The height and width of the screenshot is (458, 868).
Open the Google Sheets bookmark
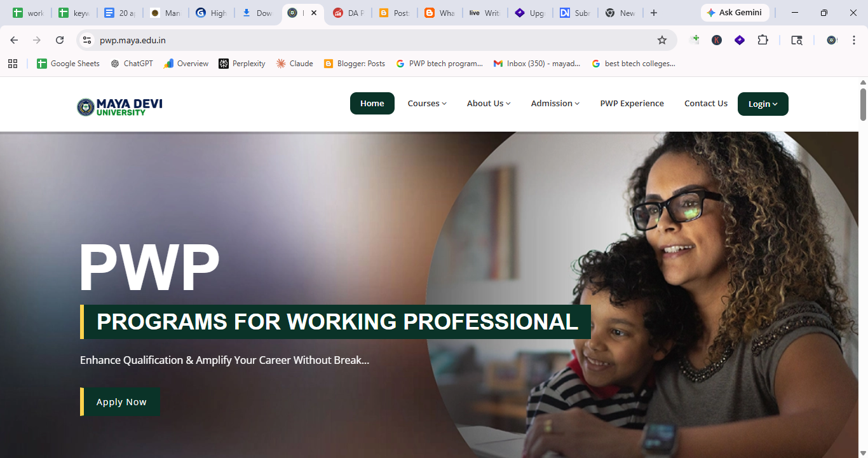coord(68,64)
